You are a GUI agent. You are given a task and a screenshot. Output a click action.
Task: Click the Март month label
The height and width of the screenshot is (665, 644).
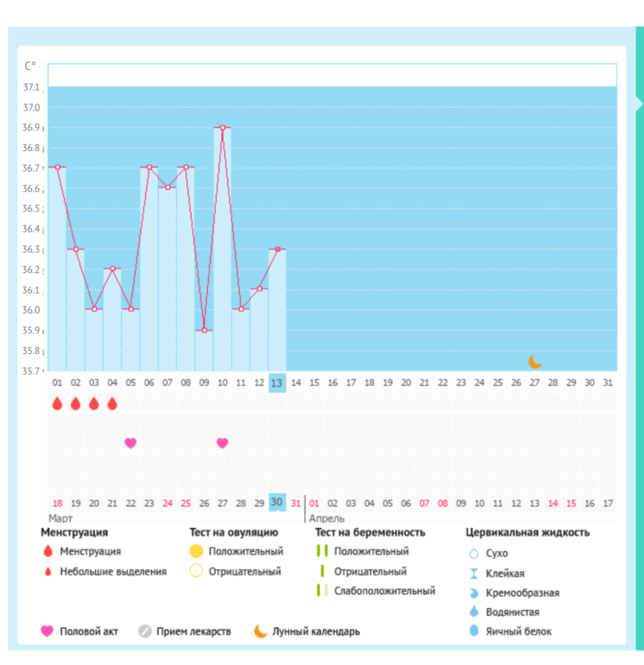click(60, 519)
